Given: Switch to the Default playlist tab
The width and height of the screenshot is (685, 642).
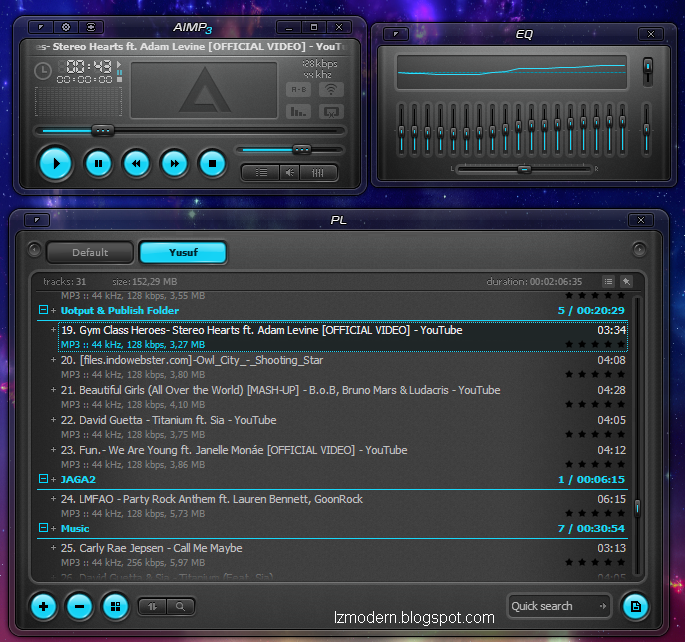Looking at the screenshot, I should tap(90, 252).
